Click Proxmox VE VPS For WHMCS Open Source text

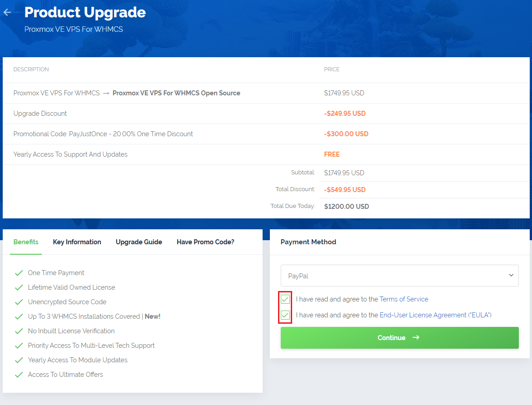[176, 93]
